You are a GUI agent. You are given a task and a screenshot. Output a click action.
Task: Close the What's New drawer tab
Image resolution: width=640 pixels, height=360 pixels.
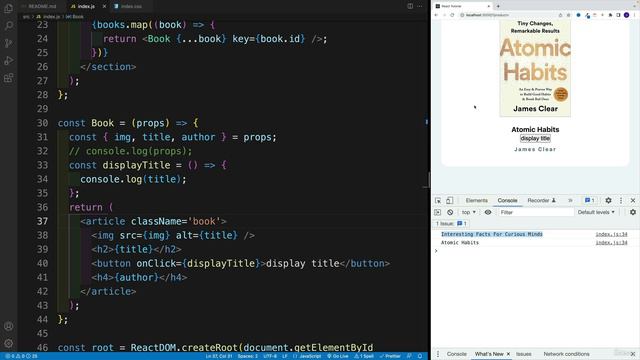pos(508,354)
